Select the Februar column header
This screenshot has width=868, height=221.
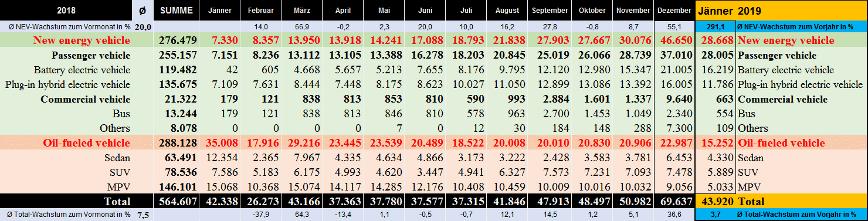[x=261, y=11]
